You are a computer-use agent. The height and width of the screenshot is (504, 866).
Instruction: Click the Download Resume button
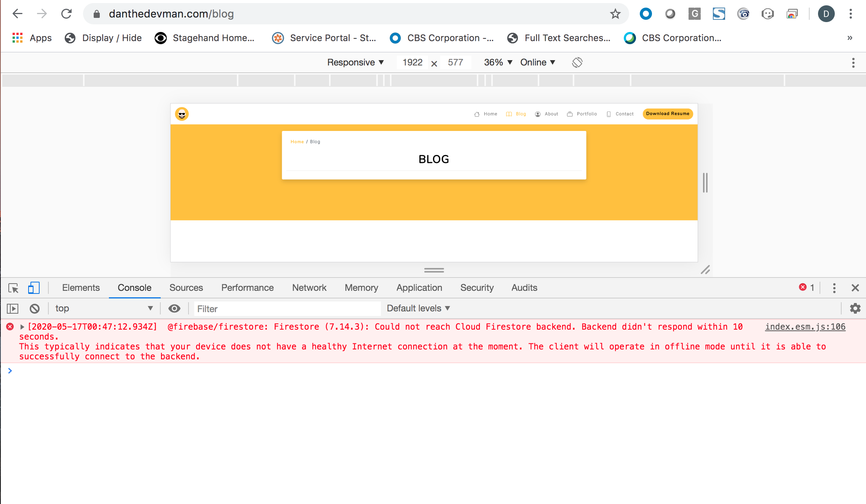coord(668,114)
